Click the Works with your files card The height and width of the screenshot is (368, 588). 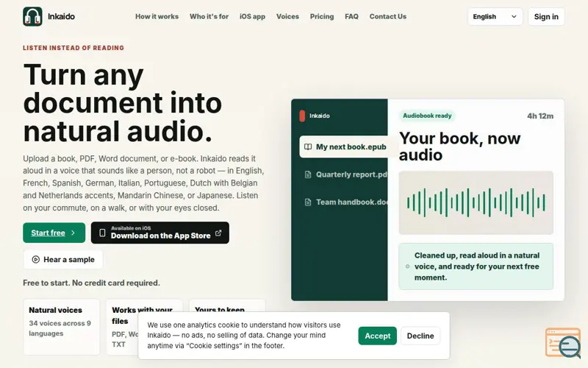click(144, 327)
